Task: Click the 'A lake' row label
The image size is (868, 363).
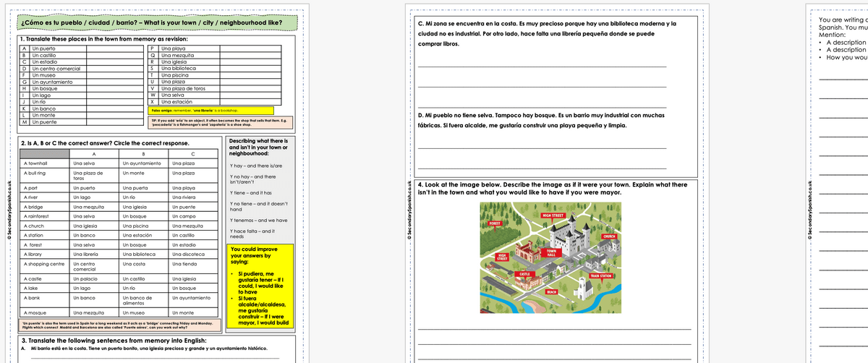Action: click(31, 288)
